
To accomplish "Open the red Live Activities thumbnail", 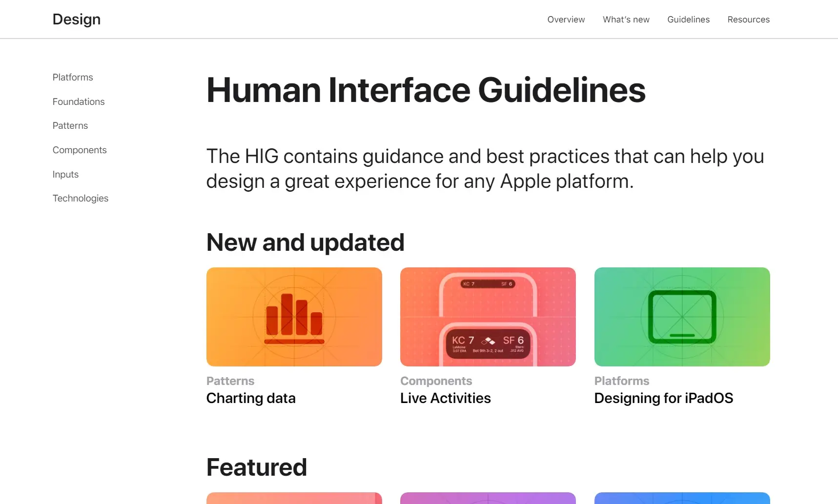I will click(488, 317).
